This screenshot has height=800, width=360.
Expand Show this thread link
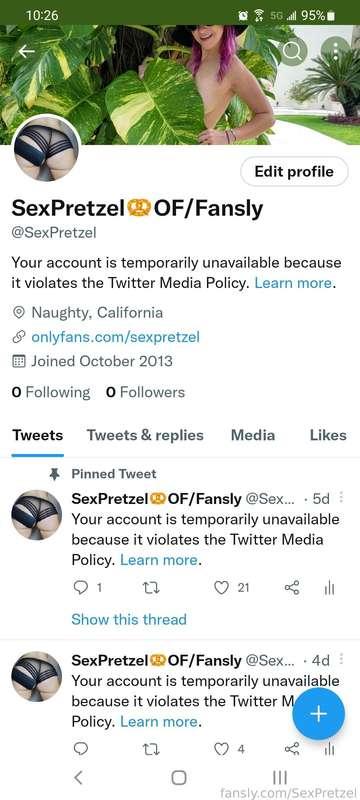pos(129,619)
